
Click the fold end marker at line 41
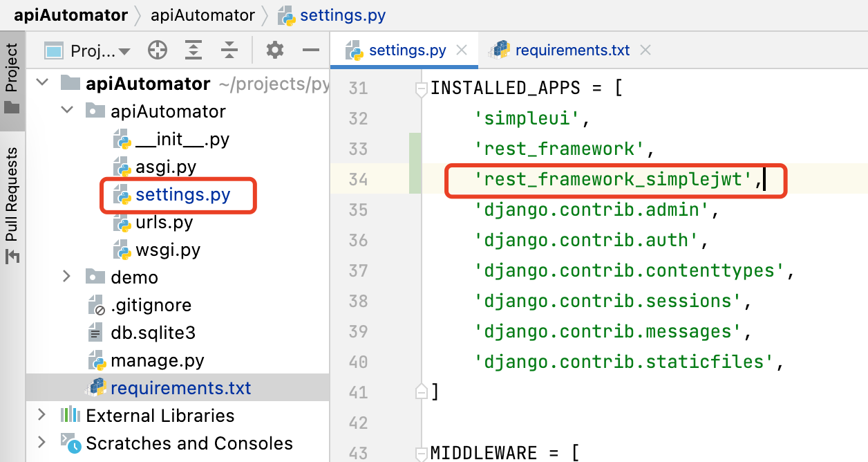coord(421,392)
